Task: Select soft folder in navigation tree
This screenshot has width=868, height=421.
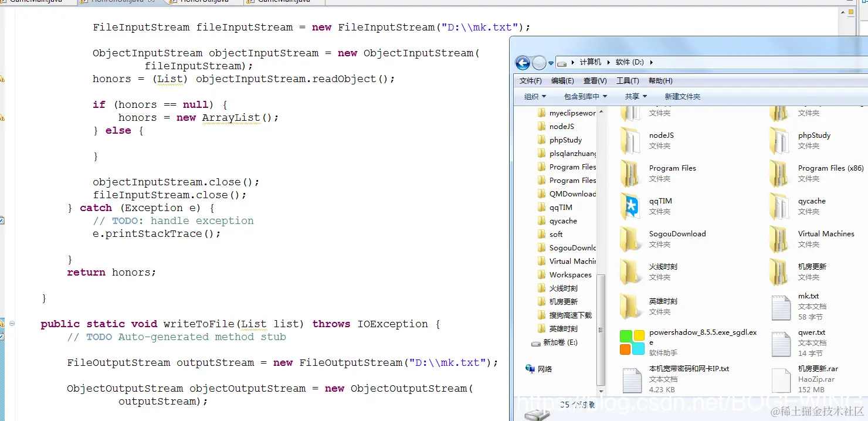Action: pos(550,235)
